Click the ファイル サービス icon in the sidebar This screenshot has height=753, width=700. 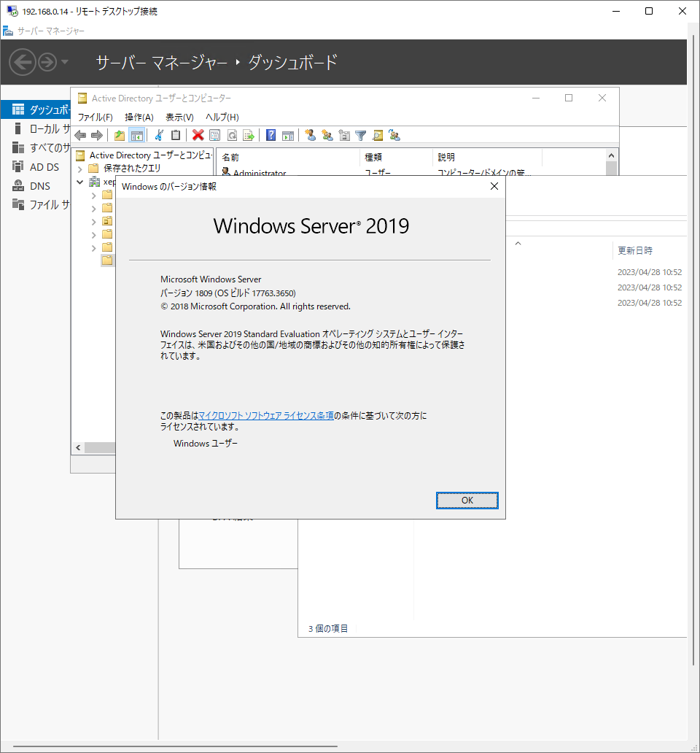coord(17,204)
